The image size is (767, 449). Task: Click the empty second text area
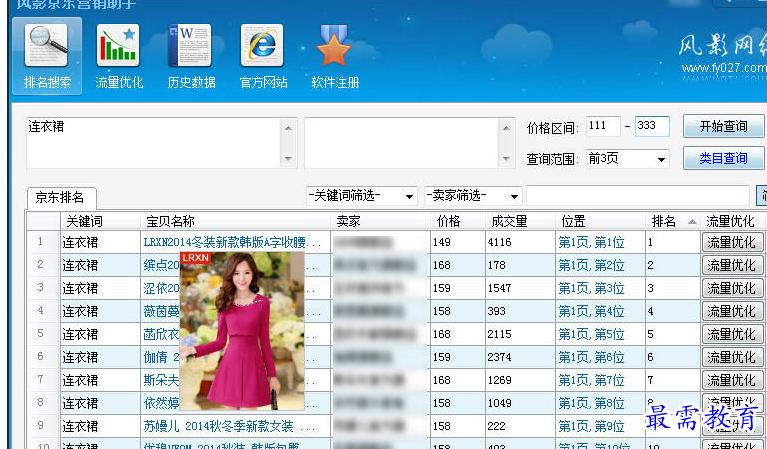[409, 143]
